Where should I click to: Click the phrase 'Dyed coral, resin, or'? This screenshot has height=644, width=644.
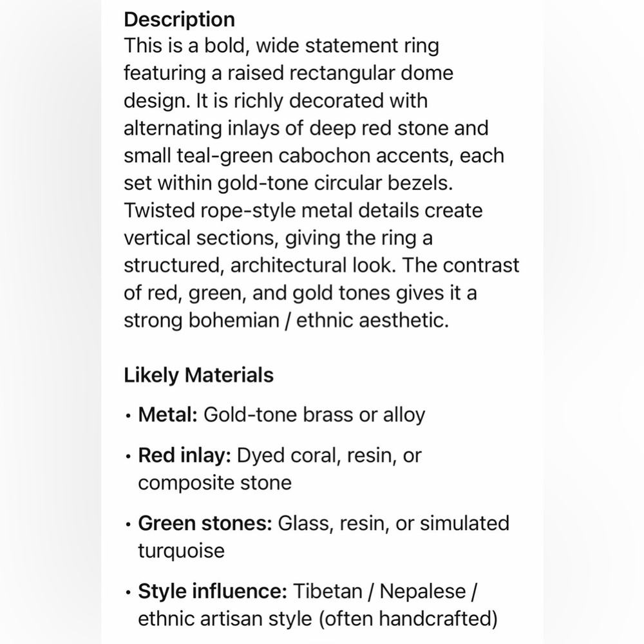click(x=329, y=456)
